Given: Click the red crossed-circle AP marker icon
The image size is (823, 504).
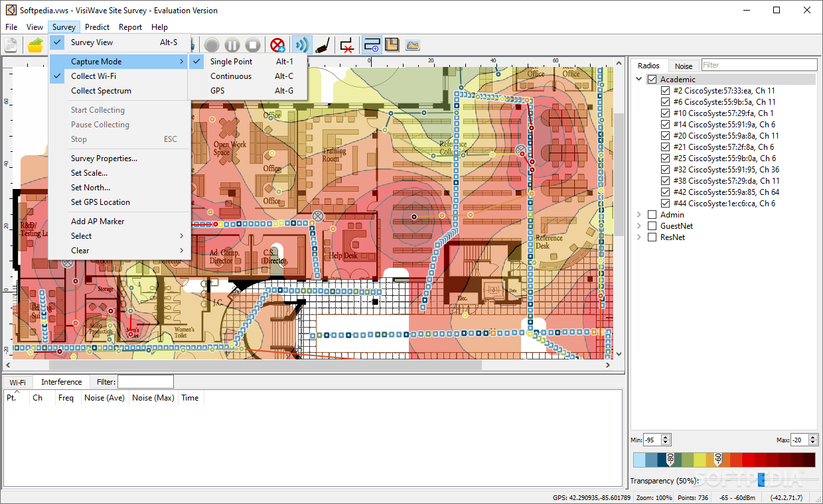Looking at the screenshot, I should (277, 45).
